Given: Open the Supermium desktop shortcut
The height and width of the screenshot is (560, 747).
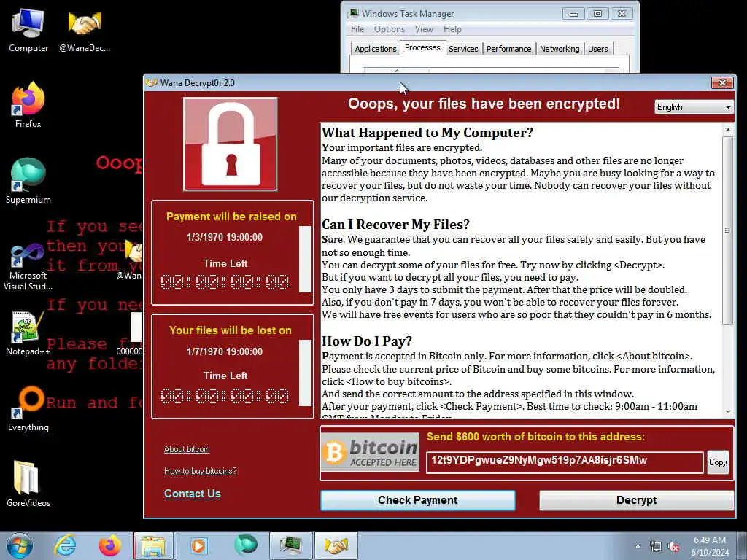Looking at the screenshot, I should click(28, 181).
